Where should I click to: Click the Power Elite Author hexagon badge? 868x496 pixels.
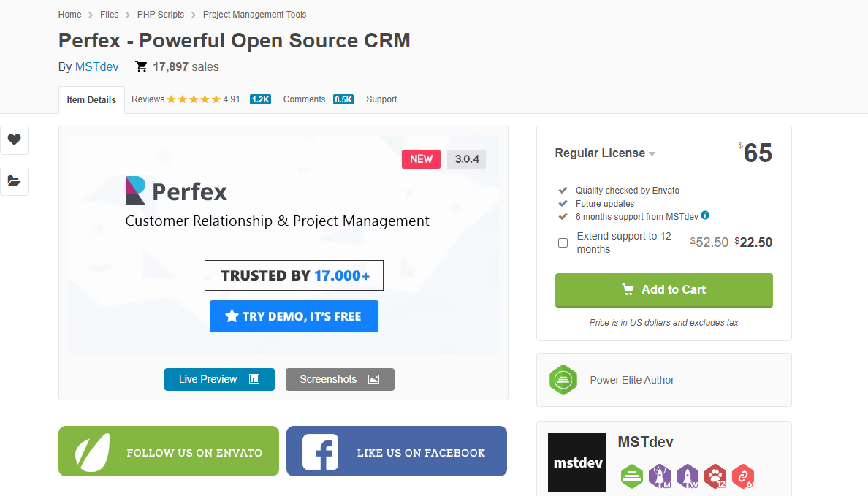coord(563,380)
